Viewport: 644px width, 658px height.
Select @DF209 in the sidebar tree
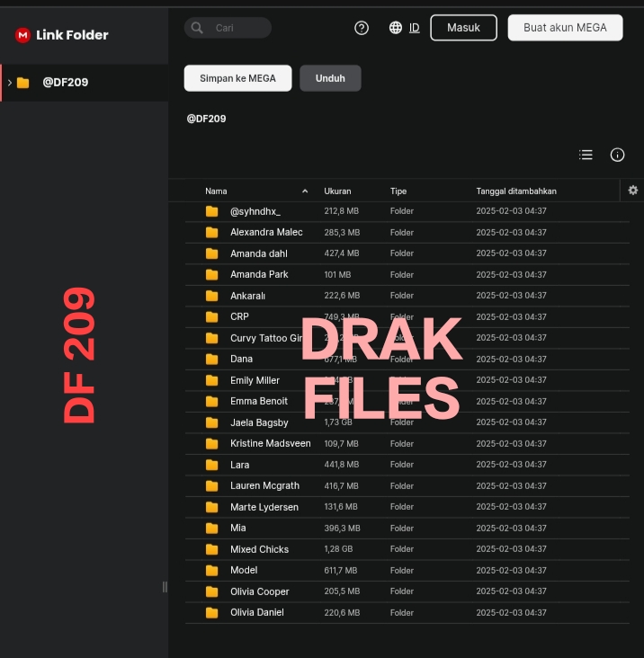(x=84, y=83)
